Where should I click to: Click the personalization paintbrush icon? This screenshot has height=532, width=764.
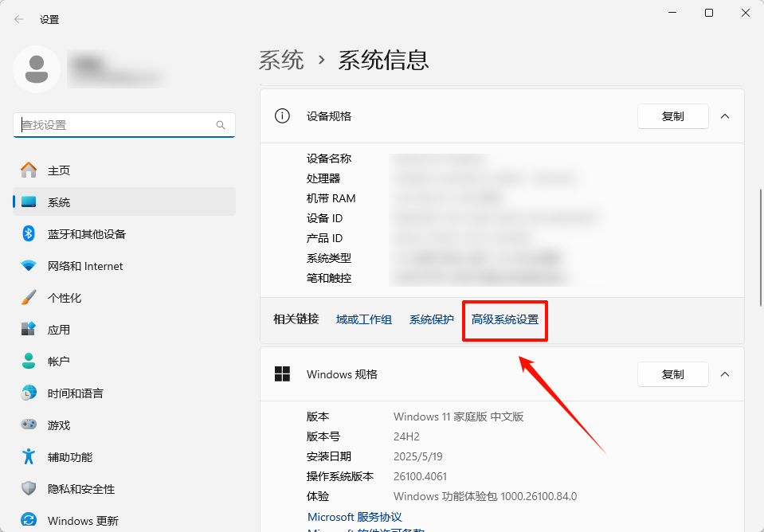pyautogui.click(x=29, y=297)
